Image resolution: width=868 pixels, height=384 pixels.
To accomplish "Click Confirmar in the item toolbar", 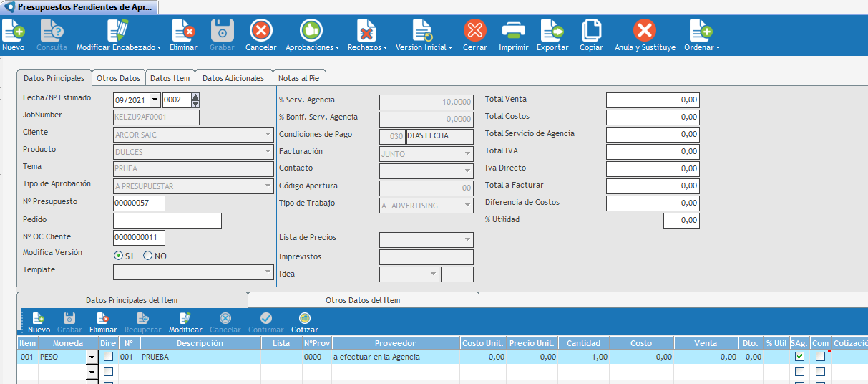I will click(266, 323).
